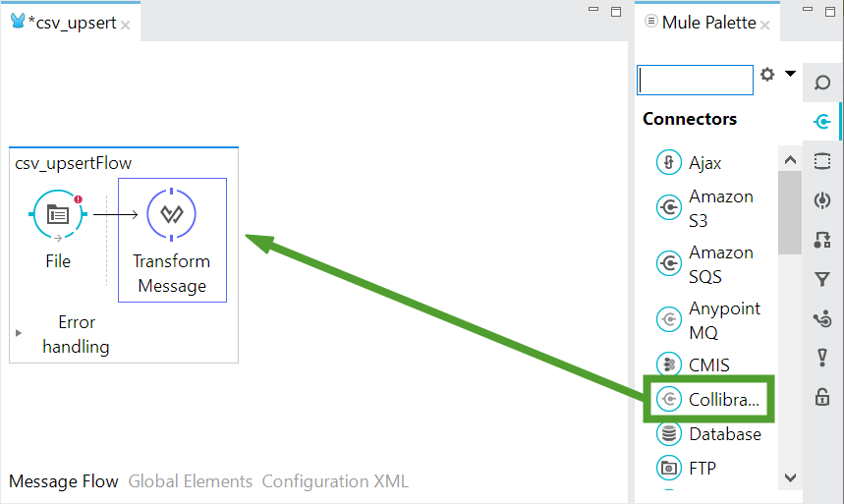Open the palette search magnifier category
The image size is (844, 504).
pos(822,83)
